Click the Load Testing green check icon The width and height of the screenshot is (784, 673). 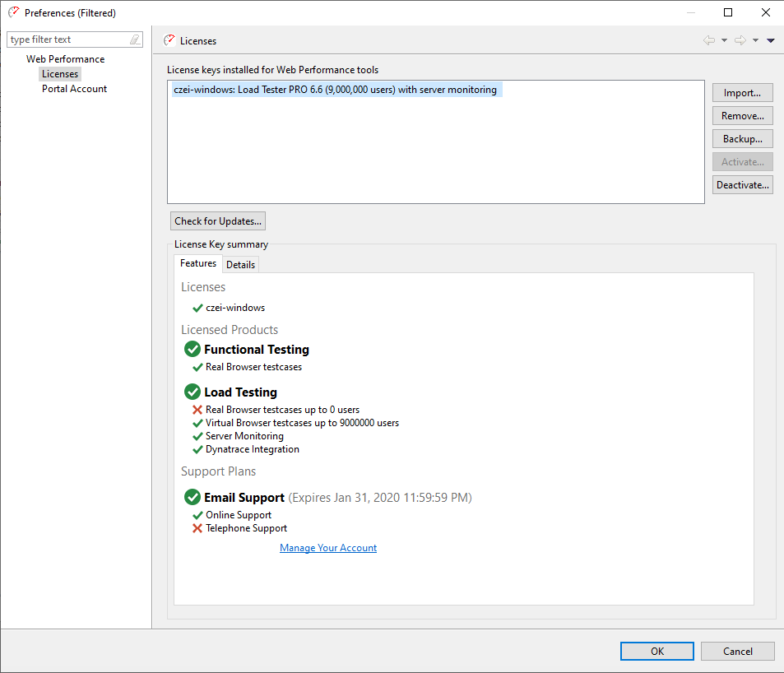click(x=193, y=392)
